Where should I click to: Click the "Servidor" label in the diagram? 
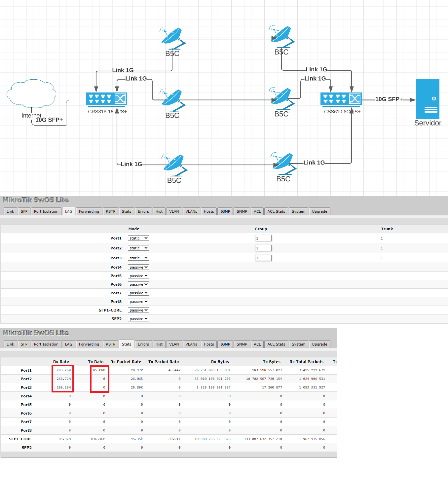click(428, 123)
